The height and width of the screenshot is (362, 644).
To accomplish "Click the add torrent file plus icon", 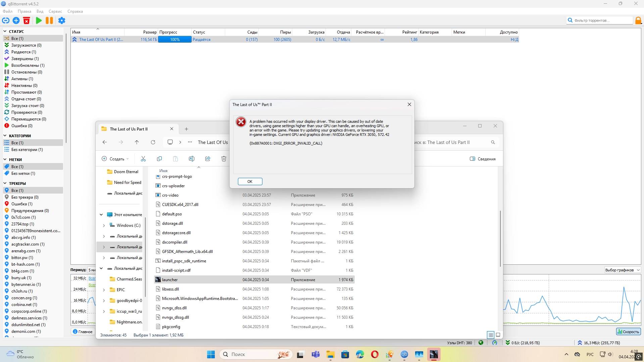I will [x=16, y=20].
